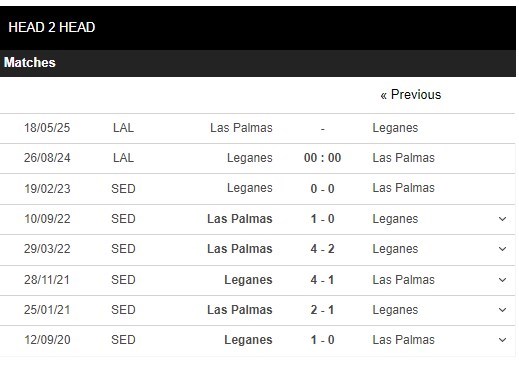Open Las Palmas in the 18/05/25 fixture

[x=241, y=128]
